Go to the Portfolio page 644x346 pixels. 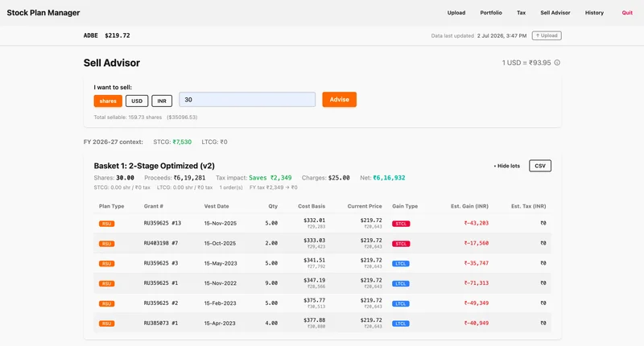(491, 13)
